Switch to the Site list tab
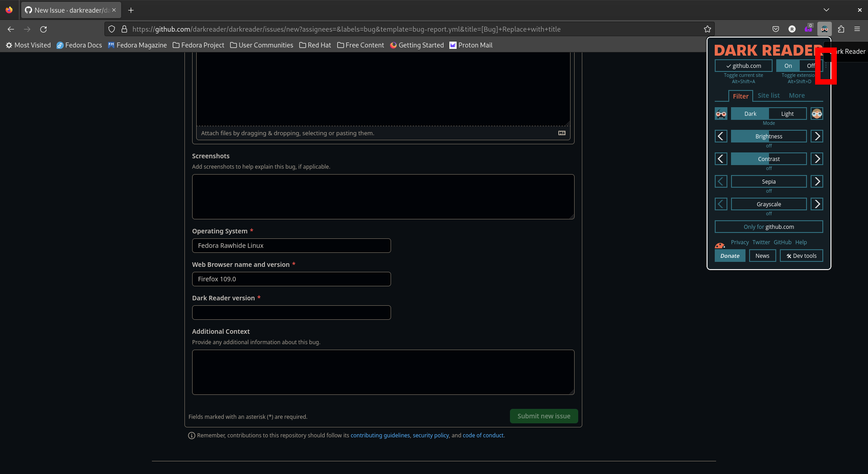This screenshot has width=868, height=474. 769,95
